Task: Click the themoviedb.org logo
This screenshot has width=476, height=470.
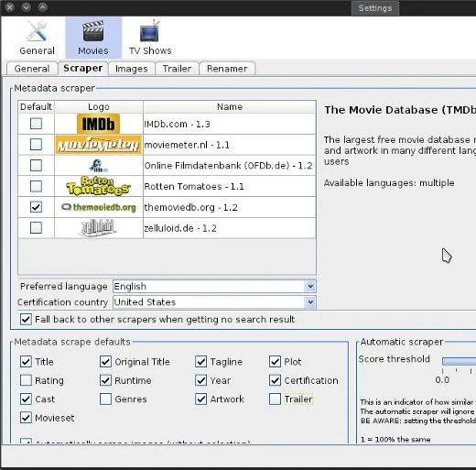Action: 98,207
